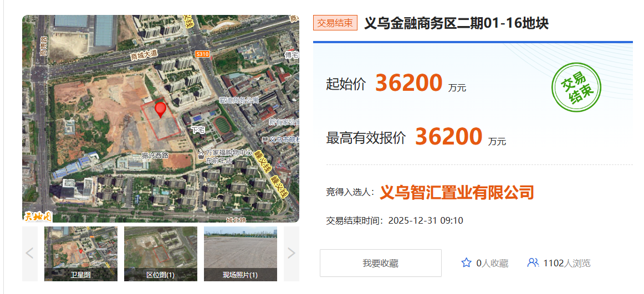The width and height of the screenshot is (644, 294).
Task: Click the star favorite icon
Action: coord(466,263)
